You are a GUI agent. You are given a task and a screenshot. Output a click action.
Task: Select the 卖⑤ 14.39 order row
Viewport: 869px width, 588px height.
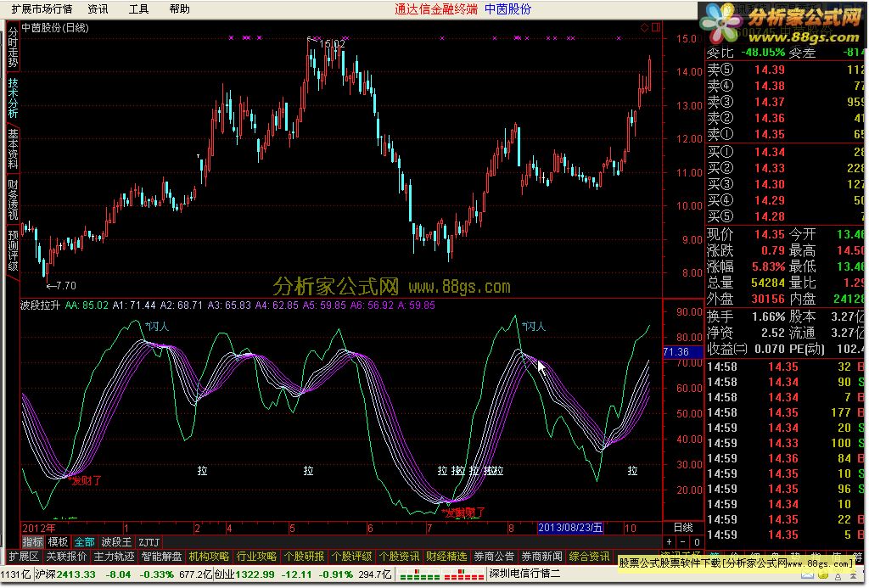785,70
